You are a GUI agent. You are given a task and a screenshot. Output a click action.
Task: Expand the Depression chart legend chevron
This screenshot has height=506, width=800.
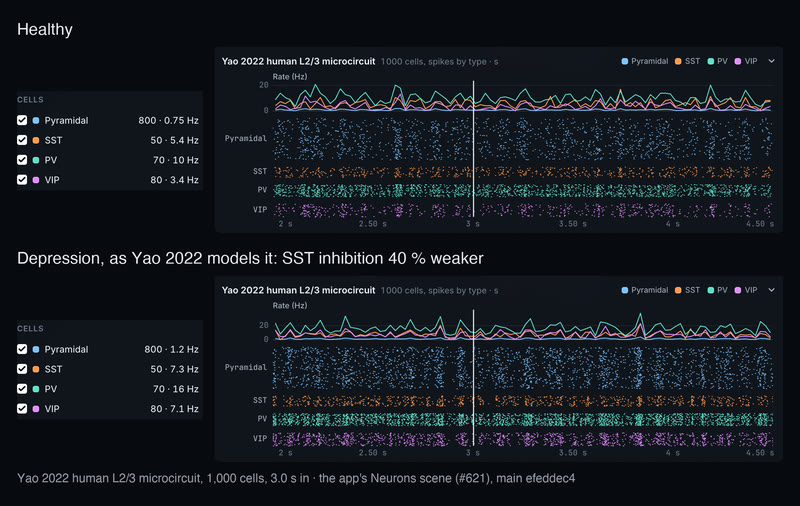tap(771, 290)
